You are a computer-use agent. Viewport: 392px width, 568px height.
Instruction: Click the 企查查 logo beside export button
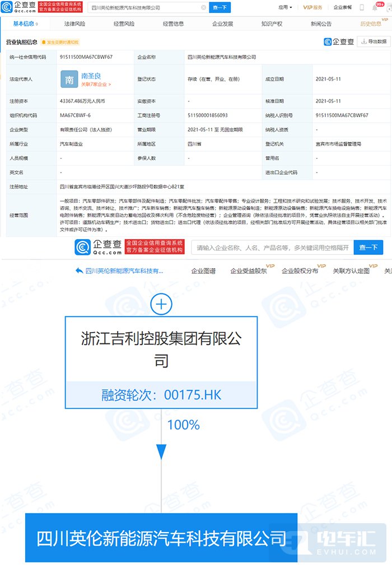338,41
